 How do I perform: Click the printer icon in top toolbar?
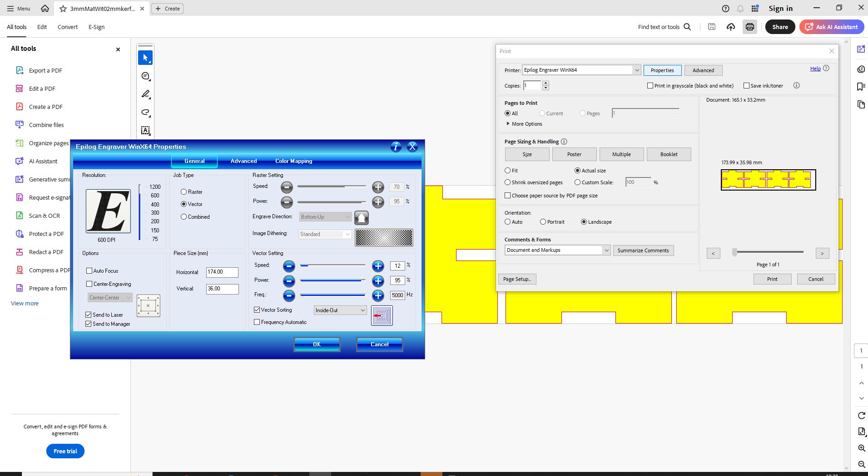click(x=749, y=27)
